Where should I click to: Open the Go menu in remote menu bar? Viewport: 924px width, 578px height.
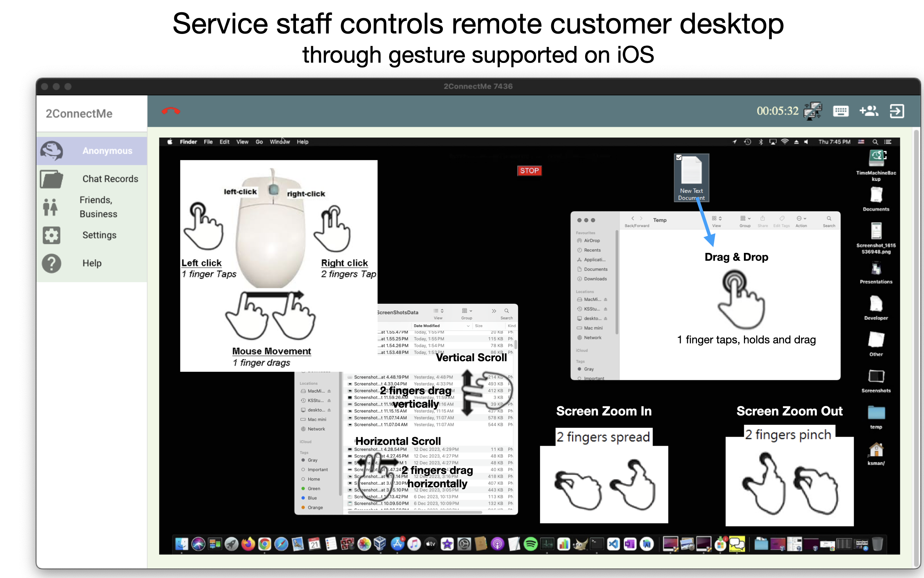coord(259,142)
